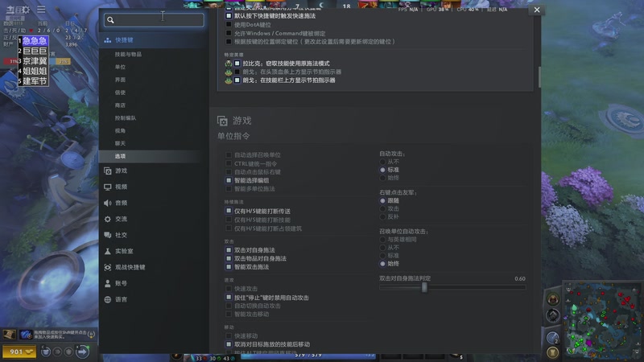
Task: Click the scroll item icon in quick buy
Action: click(x=9, y=335)
